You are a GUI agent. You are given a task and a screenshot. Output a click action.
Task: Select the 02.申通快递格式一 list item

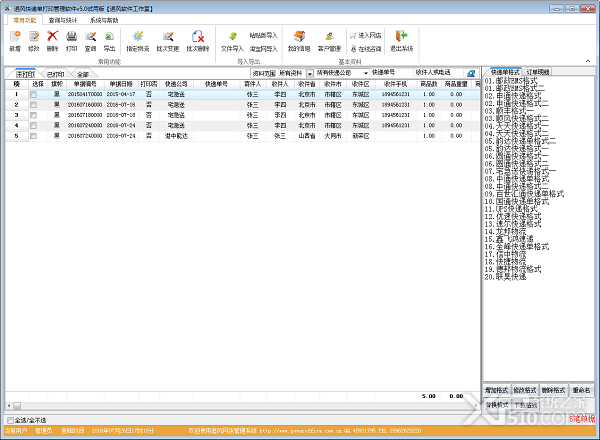pos(513,96)
